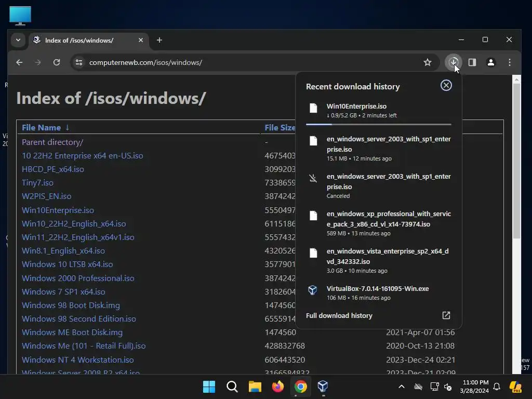Download W2PIS_EN.iso

tap(46, 196)
